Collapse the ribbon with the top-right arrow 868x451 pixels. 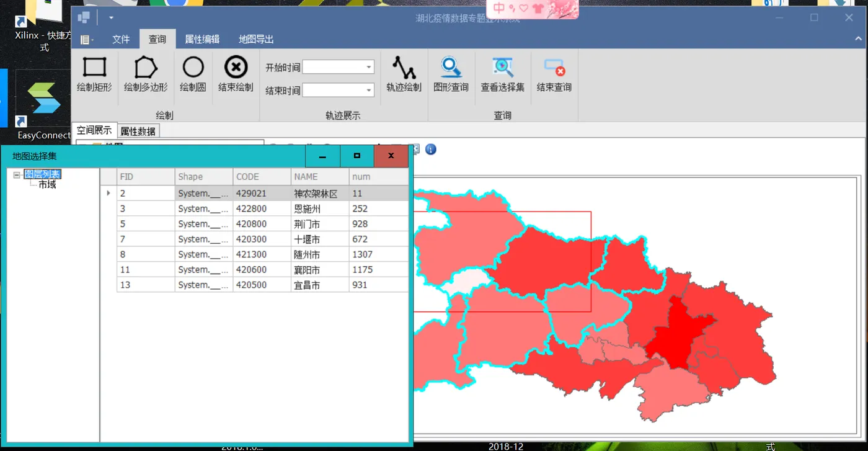click(858, 39)
